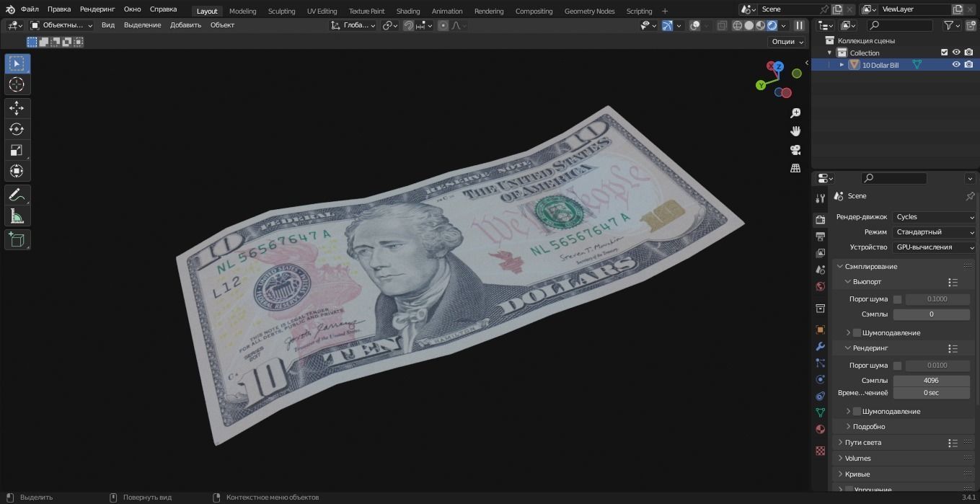
Task: Switch perspective/orthographic with grid icon
Action: (x=795, y=168)
